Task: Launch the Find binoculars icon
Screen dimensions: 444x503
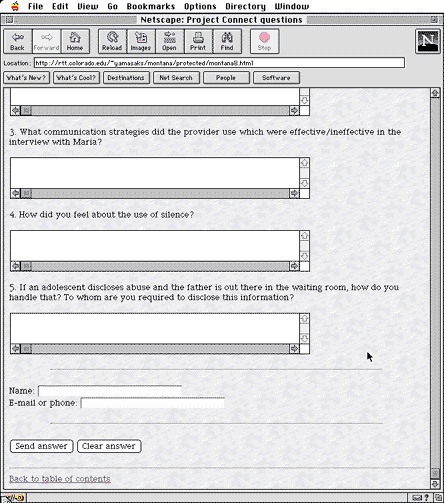Action: (x=227, y=41)
